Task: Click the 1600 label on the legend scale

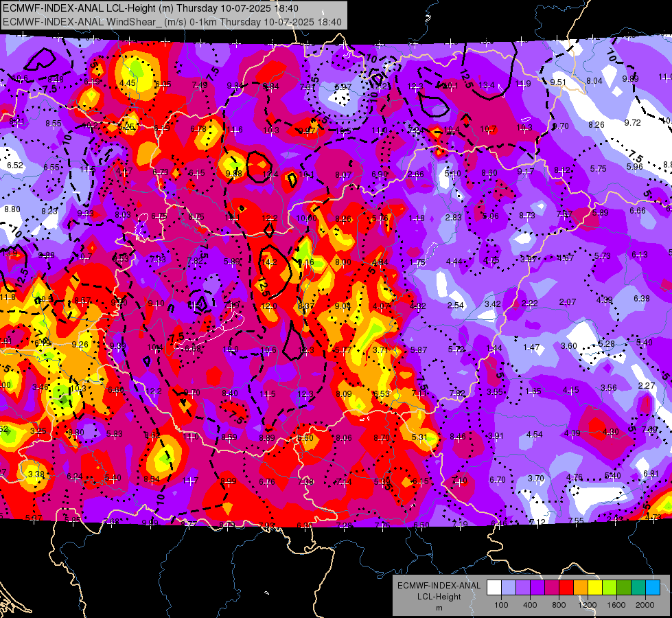Action: (616, 605)
